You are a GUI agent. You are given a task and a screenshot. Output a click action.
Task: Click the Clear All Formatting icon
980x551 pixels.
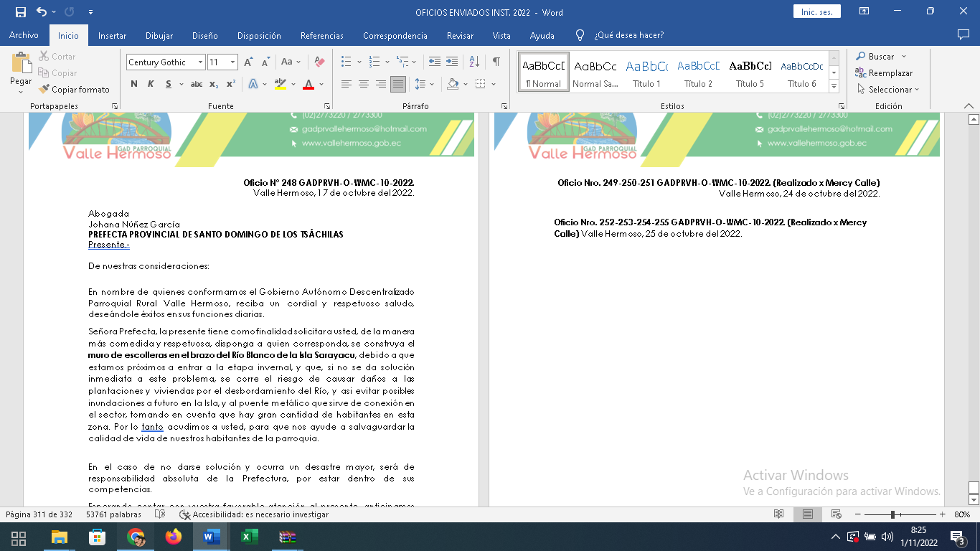coord(320,62)
